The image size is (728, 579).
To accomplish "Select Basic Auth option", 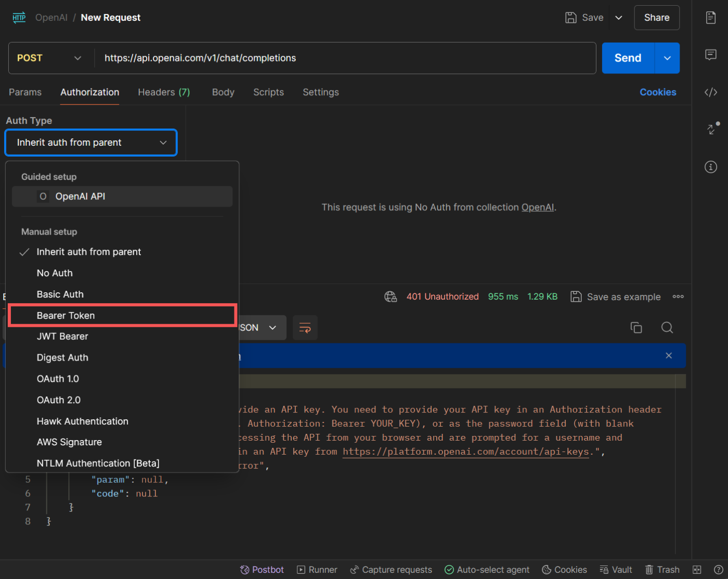I will pyautogui.click(x=122, y=294).
